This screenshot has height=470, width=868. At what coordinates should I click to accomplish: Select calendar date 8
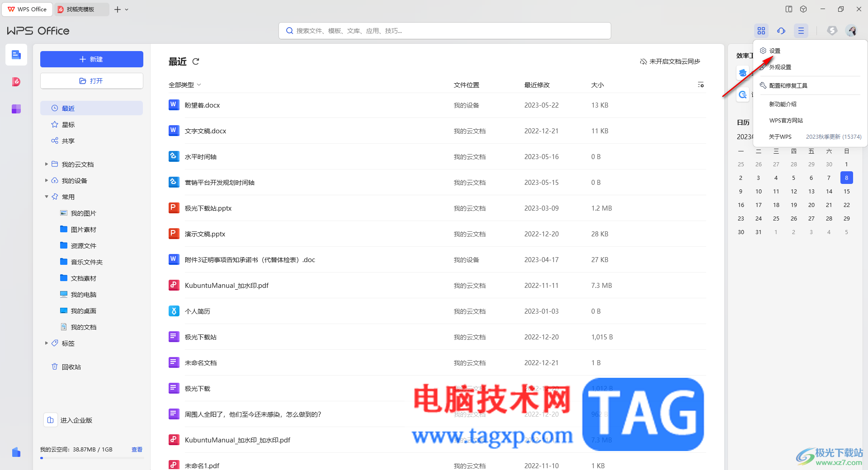tap(847, 178)
